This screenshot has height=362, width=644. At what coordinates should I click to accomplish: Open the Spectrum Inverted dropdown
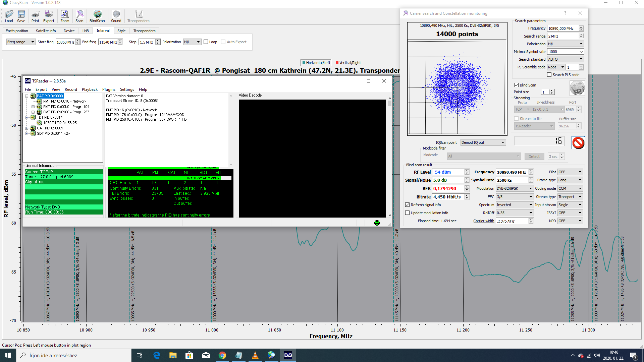[x=515, y=205]
